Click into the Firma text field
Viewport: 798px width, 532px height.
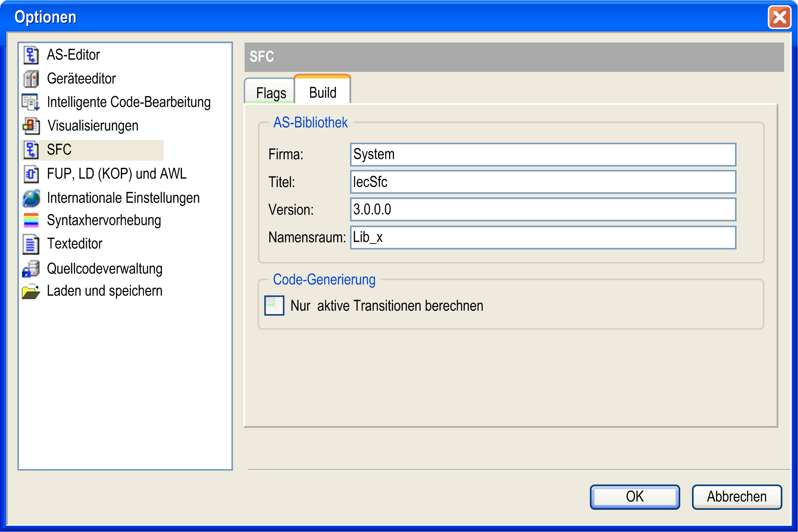pos(543,155)
